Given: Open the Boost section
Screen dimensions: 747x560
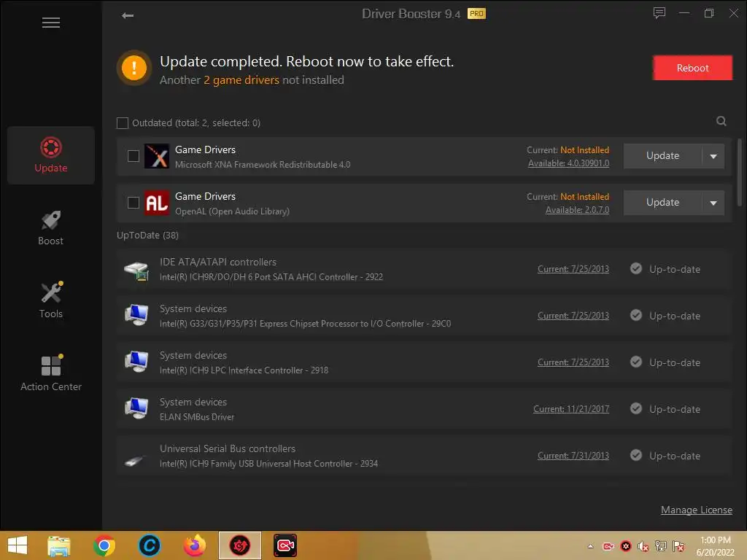Looking at the screenshot, I should click(x=51, y=228).
